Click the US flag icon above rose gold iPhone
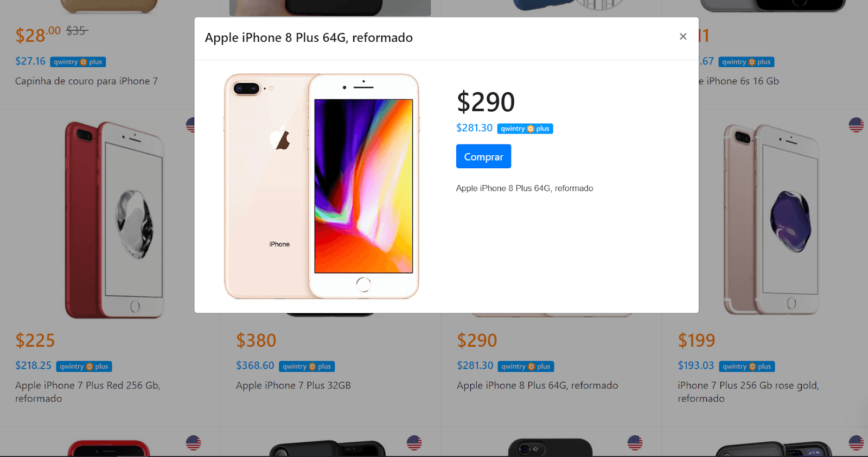The width and height of the screenshot is (868, 457). [856, 125]
